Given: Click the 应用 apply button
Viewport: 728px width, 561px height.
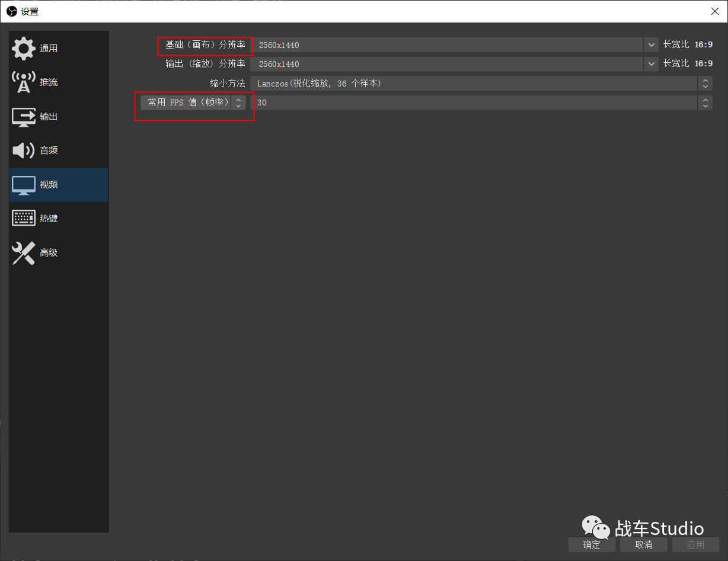Looking at the screenshot, I should click(x=695, y=545).
